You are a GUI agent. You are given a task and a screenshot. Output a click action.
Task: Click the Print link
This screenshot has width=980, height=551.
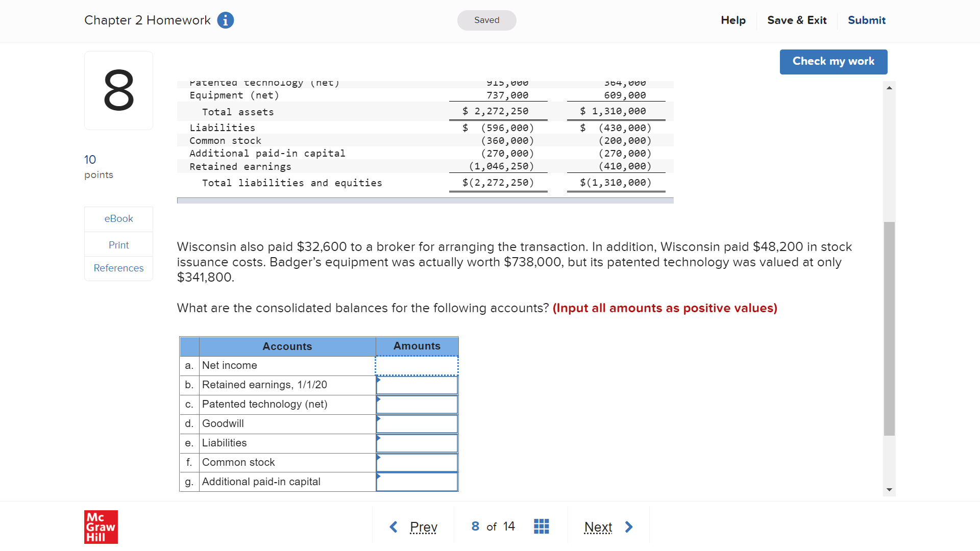click(x=118, y=244)
